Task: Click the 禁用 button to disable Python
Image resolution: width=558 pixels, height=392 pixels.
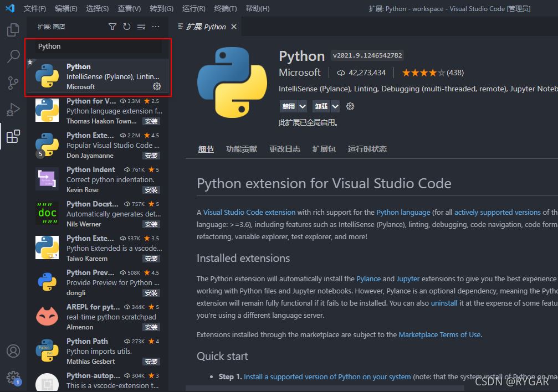Action: 288,106
